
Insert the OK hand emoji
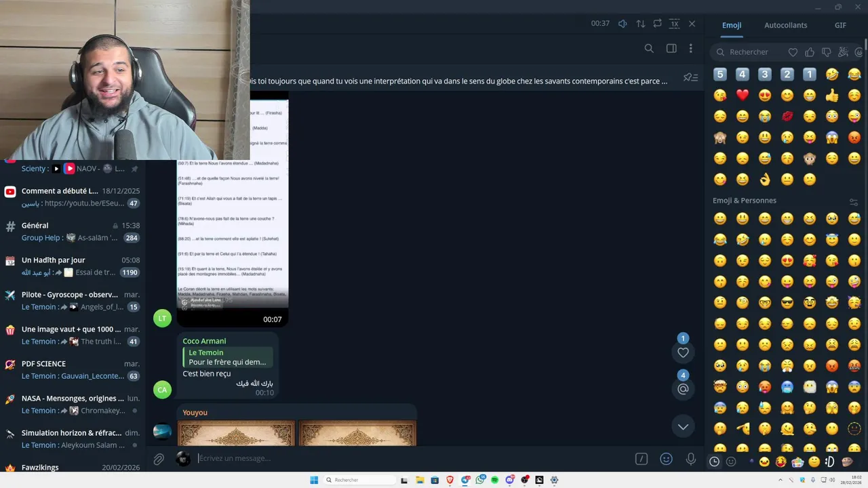(765, 180)
